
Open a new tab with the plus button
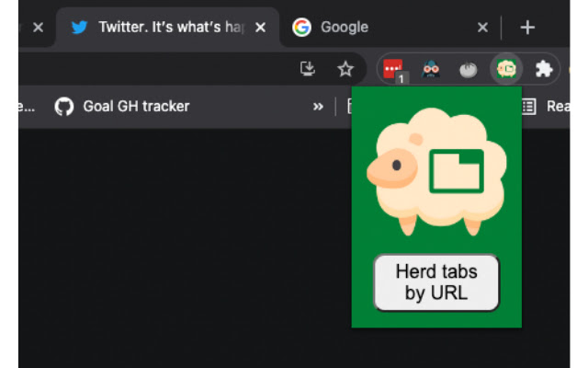[527, 28]
